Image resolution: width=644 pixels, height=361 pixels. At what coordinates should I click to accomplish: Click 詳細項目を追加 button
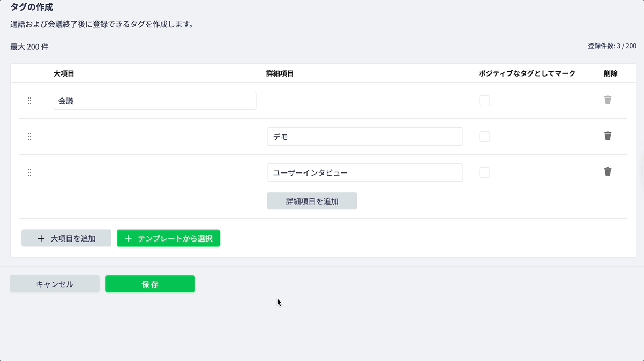point(312,201)
